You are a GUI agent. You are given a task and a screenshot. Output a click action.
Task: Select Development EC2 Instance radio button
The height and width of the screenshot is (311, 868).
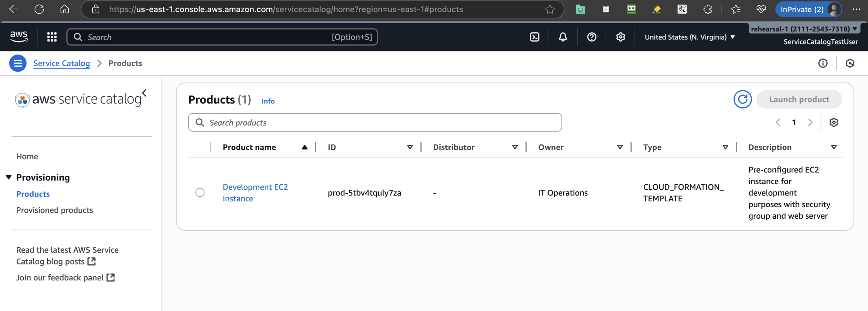click(200, 192)
